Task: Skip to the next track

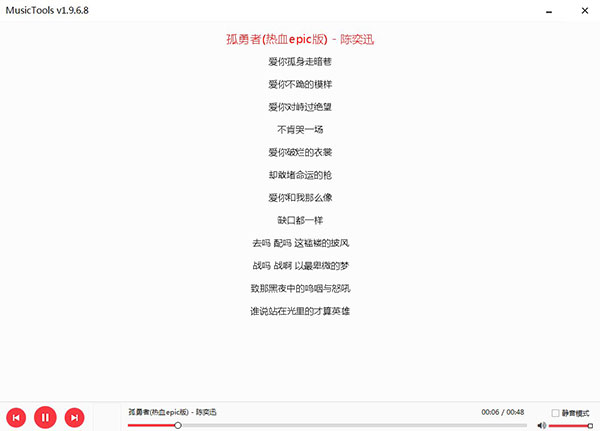Action: (75, 418)
